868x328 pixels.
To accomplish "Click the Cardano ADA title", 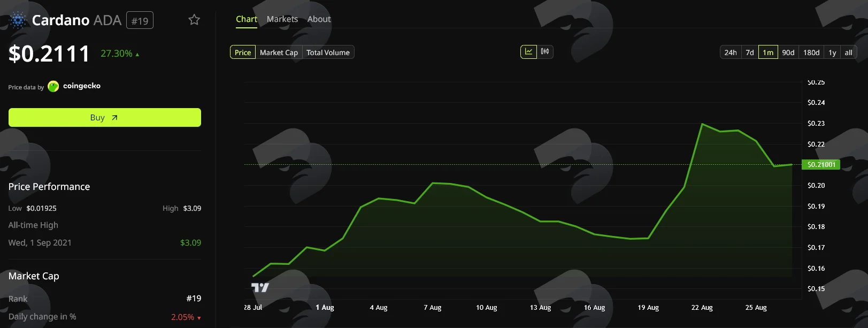I will pos(76,20).
